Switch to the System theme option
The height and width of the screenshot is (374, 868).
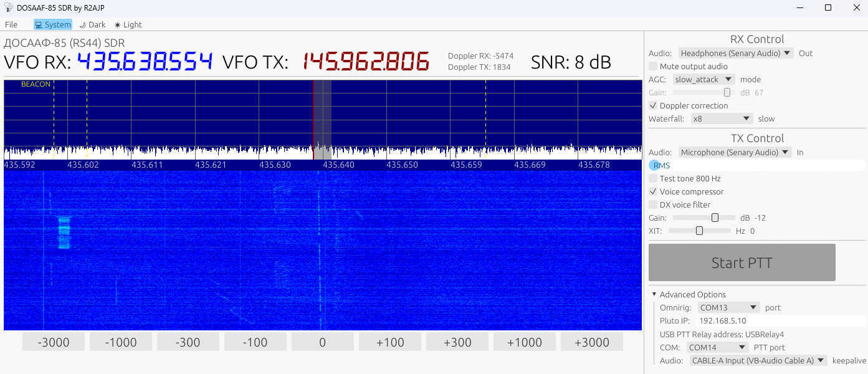click(52, 24)
